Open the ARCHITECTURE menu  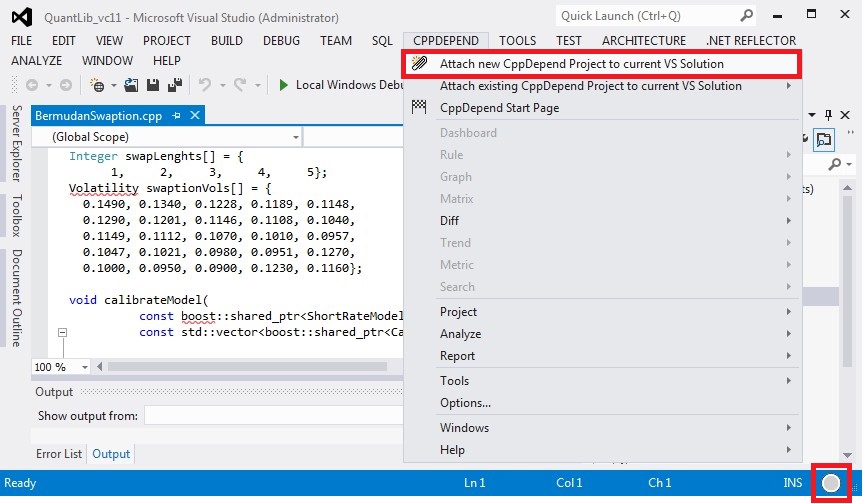(644, 41)
